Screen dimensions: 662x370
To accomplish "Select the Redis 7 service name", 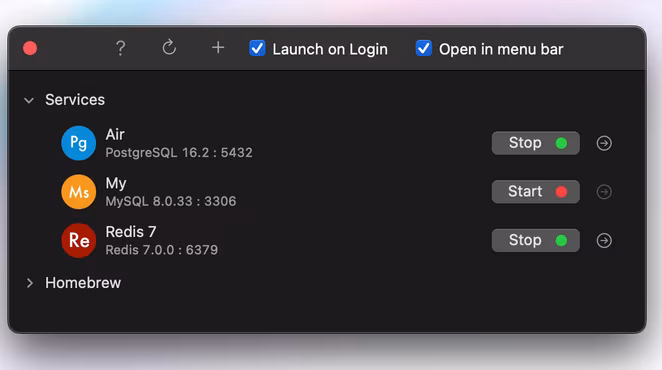I will tap(131, 232).
